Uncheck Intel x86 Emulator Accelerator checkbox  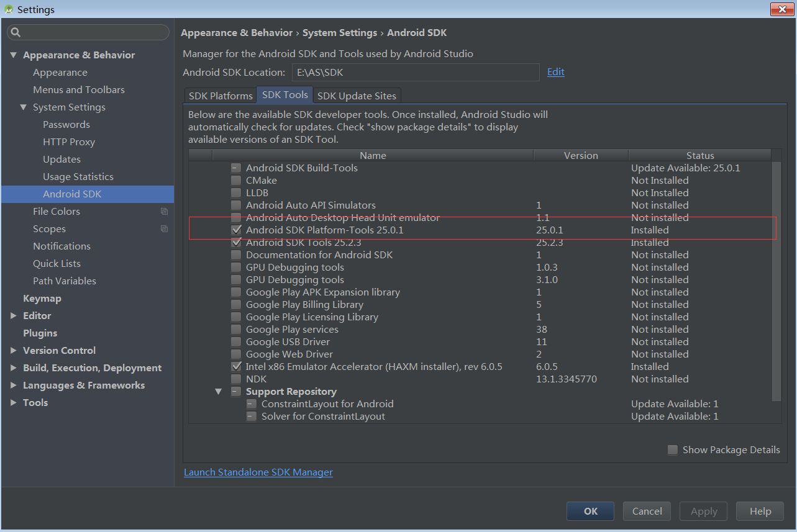click(x=236, y=367)
